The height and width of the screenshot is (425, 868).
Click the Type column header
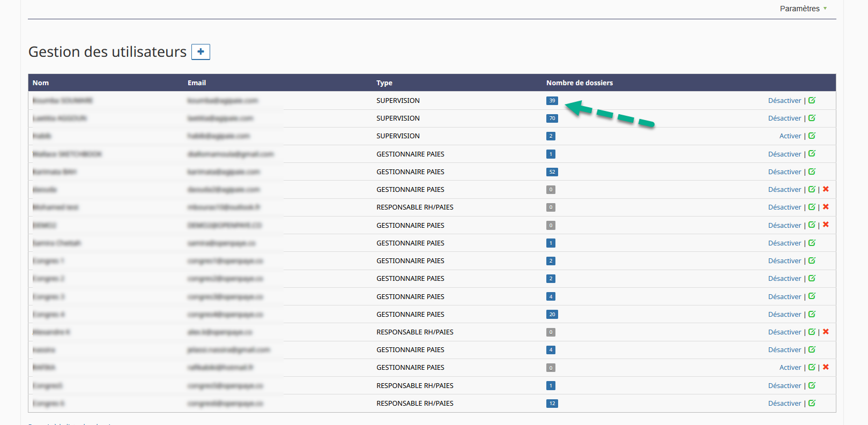click(384, 83)
